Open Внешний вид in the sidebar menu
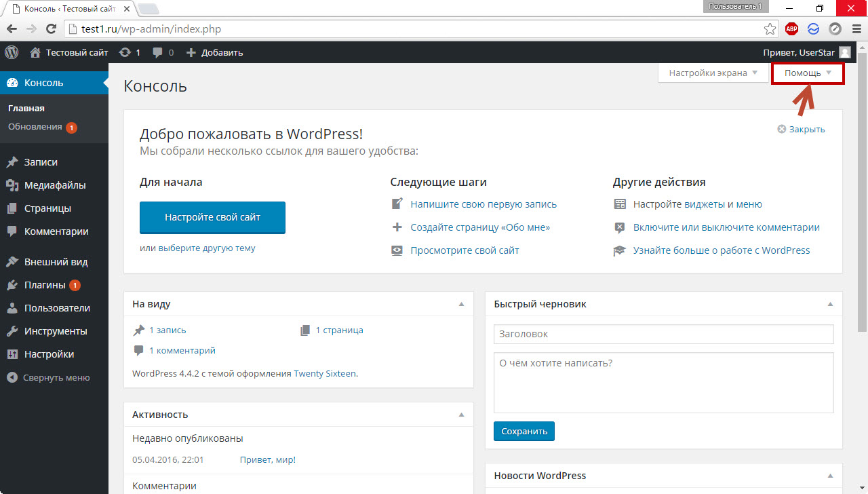868x494 pixels. pyautogui.click(x=56, y=262)
